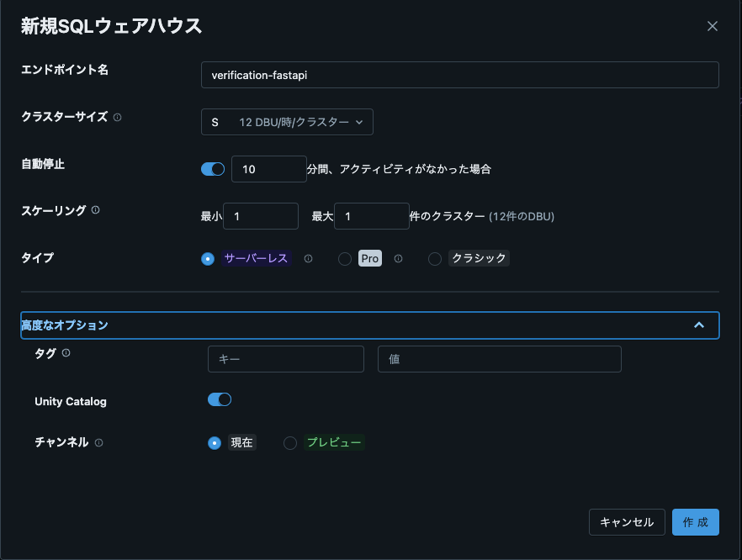Click the info icon next to クラスターサイズ
This screenshot has width=742, height=560.
[x=116, y=116]
